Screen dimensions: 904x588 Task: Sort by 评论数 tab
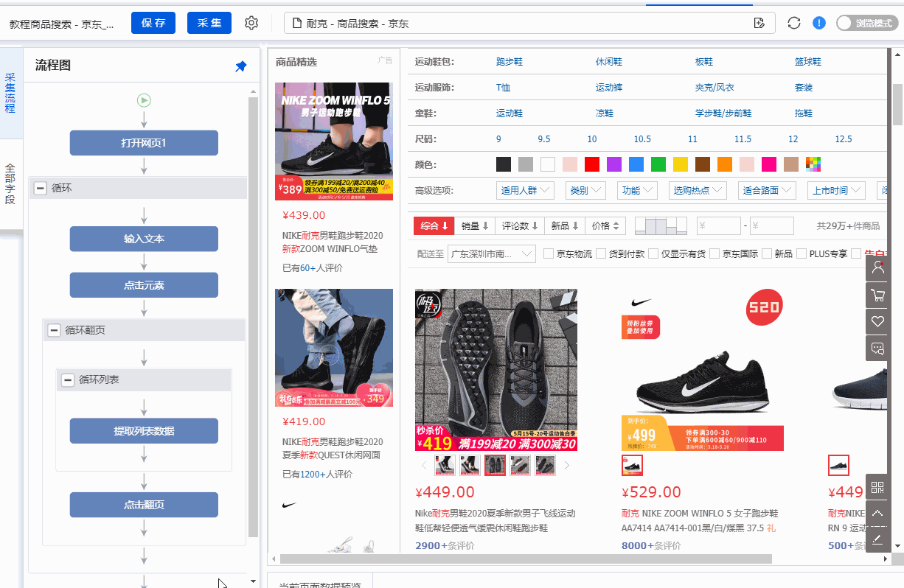pyautogui.click(x=521, y=225)
